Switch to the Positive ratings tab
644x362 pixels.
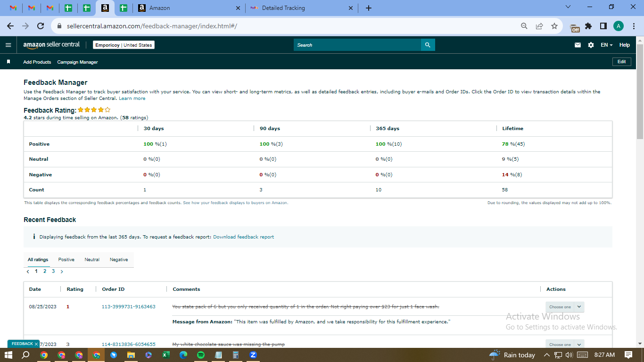(x=66, y=260)
